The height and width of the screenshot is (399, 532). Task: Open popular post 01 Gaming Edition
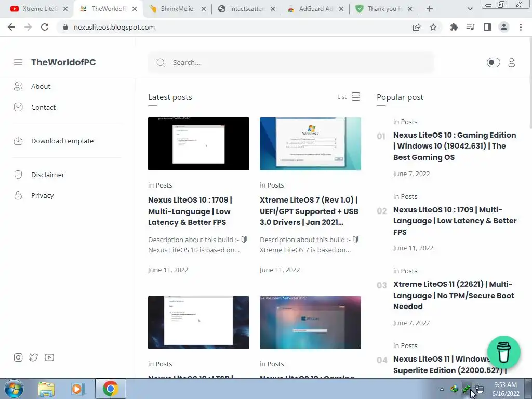(x=455, y=146)
